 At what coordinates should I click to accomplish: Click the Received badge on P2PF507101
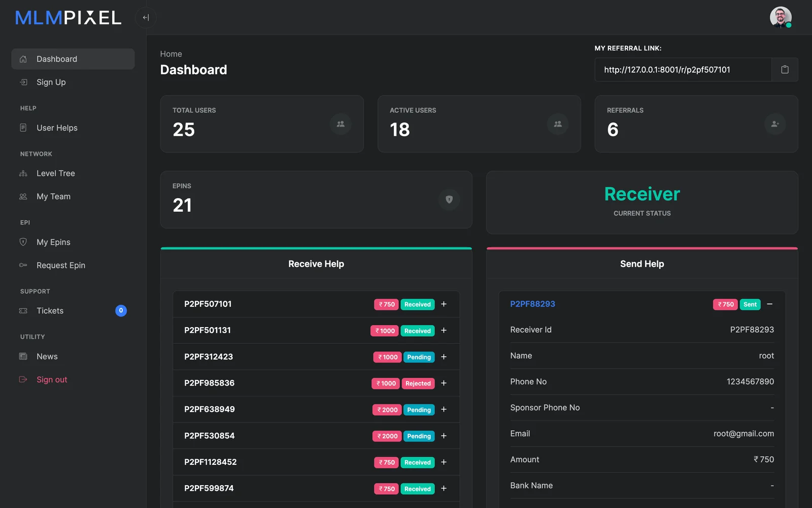(418, 304)
